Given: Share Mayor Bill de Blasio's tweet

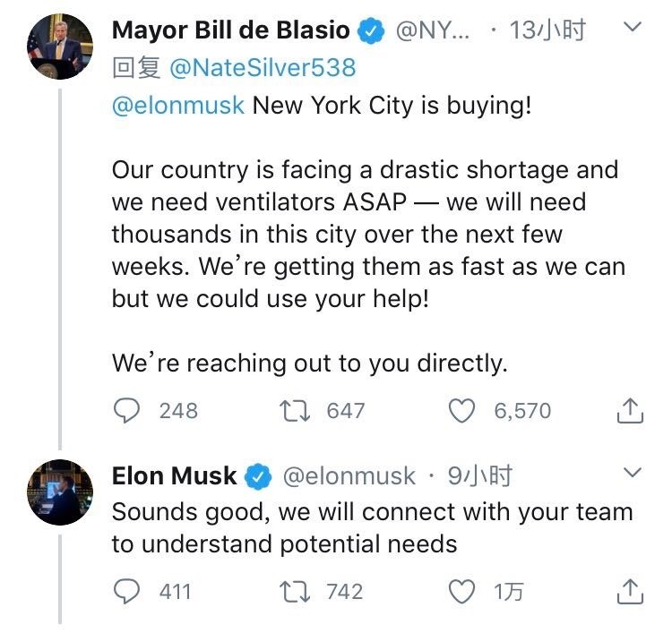Looking at the screenshot, I should pyautogui.click(x=632, y=411).
